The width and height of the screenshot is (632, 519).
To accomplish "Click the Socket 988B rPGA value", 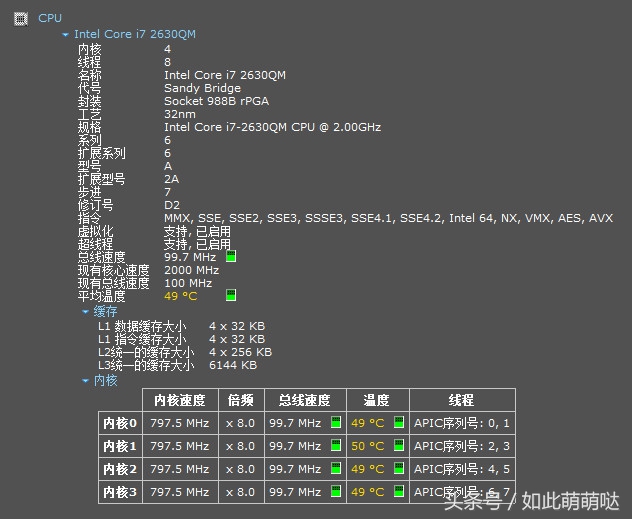I will [x=216, y=101].
